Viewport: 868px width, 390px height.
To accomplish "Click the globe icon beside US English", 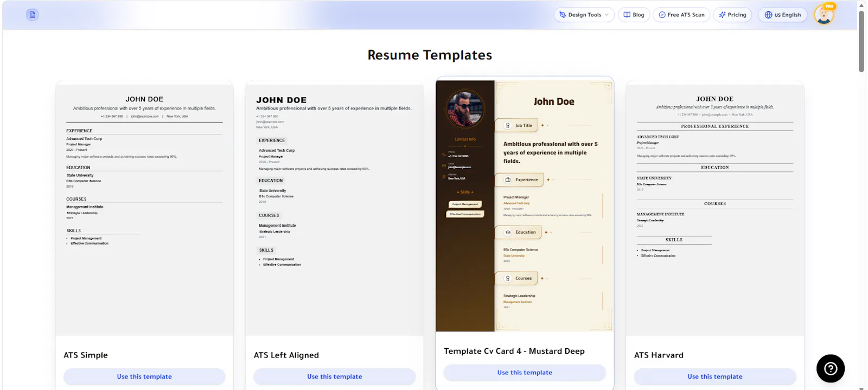I will (768, 15).
